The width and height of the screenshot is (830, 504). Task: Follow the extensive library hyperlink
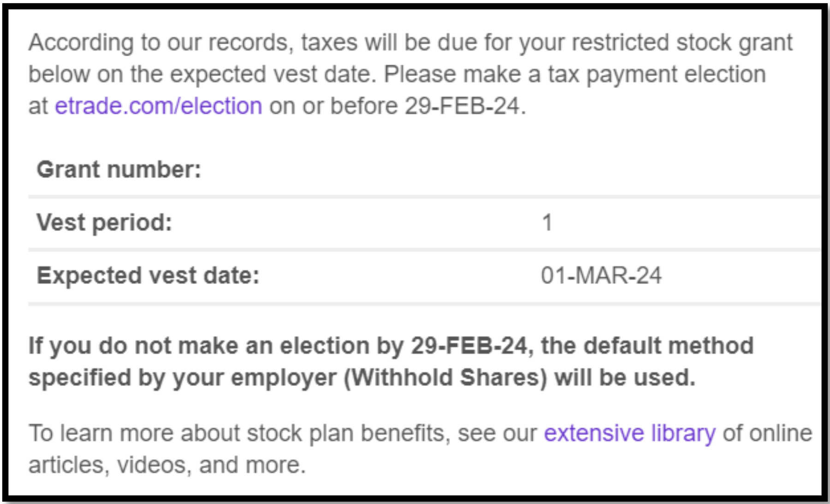tap(629, 433)
